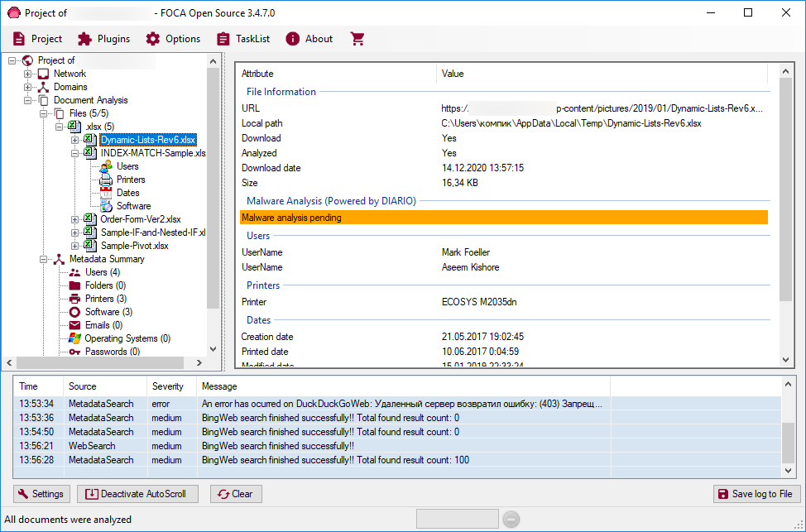The image size is (806, 532).
Task: Expand the Network node
Action: tap(28, 74)
